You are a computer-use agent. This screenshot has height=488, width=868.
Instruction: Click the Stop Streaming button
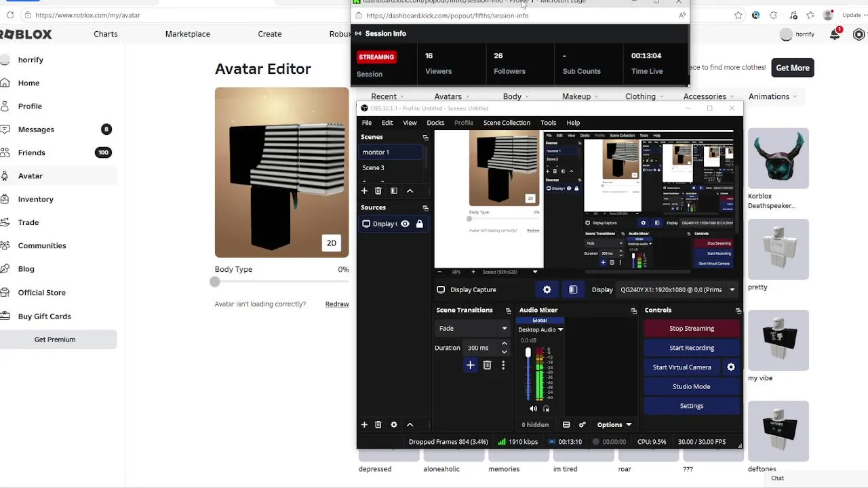tap(692, 329)
